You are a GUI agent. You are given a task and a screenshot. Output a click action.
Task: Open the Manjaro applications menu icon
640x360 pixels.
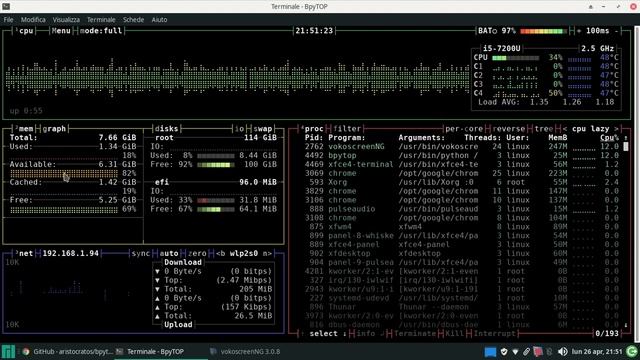8,351
